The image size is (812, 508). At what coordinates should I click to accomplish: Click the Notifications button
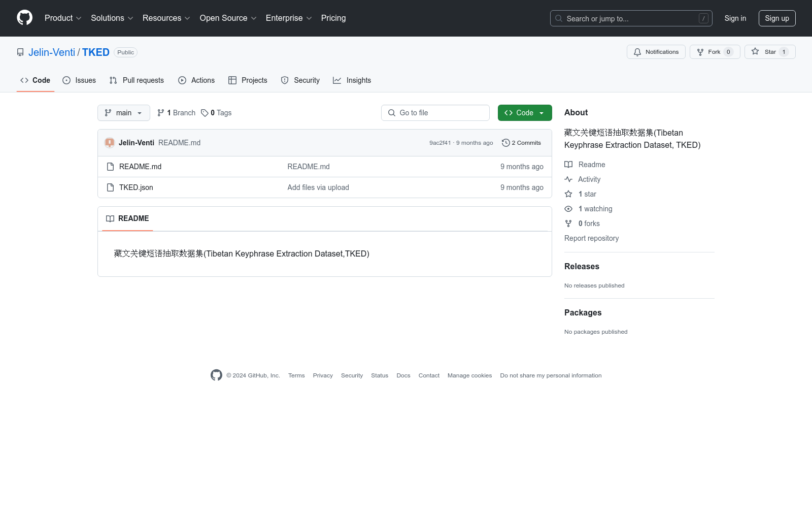click(656, 52)
